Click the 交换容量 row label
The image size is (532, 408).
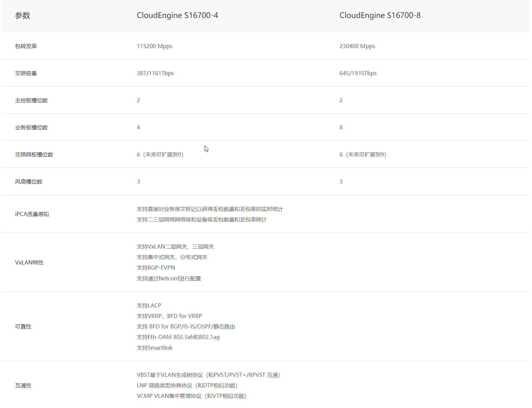pyautogui.click(x=26, y=73)
